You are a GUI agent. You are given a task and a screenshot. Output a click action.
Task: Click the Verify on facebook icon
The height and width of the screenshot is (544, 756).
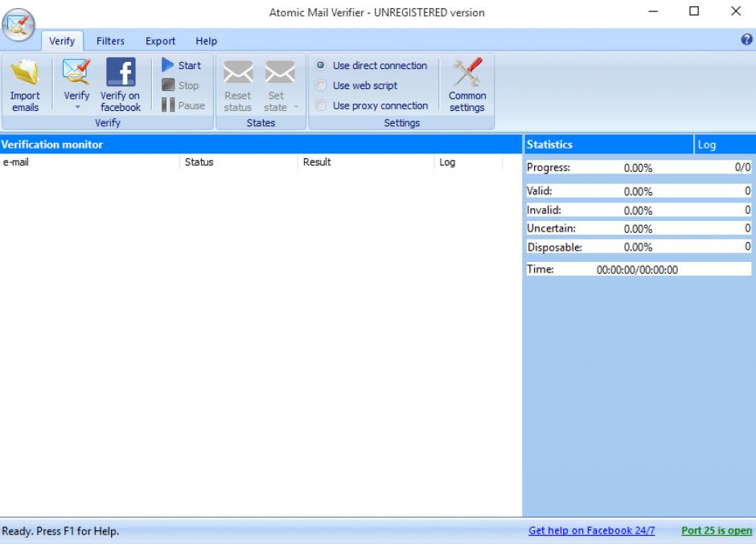[x=121, y=72]
